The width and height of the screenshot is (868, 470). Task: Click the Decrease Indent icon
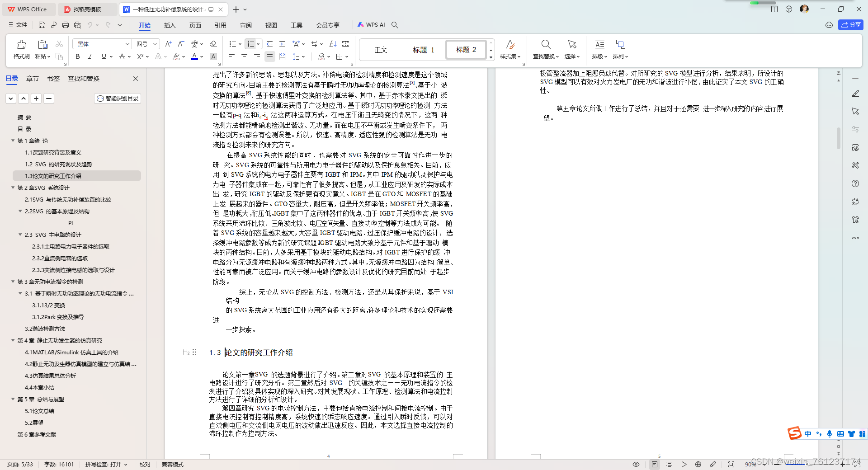tap(269, 44)
